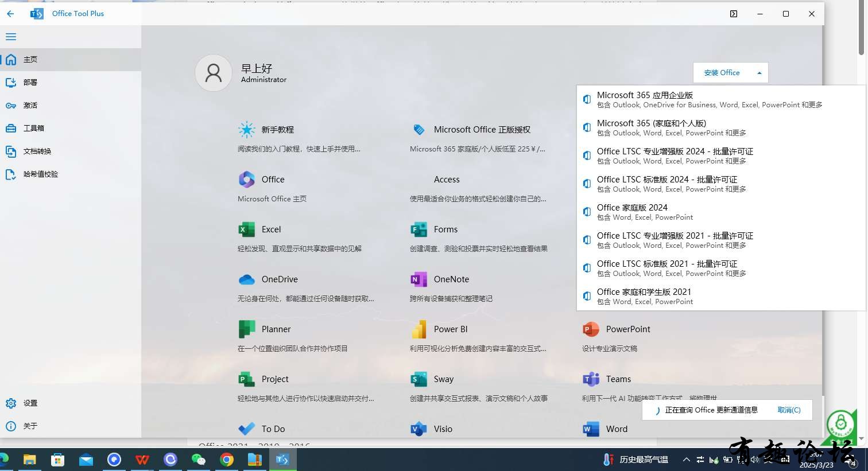Open WPS Office from the taskbar
This screenshot has height=471, width=868.
[x=142, y=460]
